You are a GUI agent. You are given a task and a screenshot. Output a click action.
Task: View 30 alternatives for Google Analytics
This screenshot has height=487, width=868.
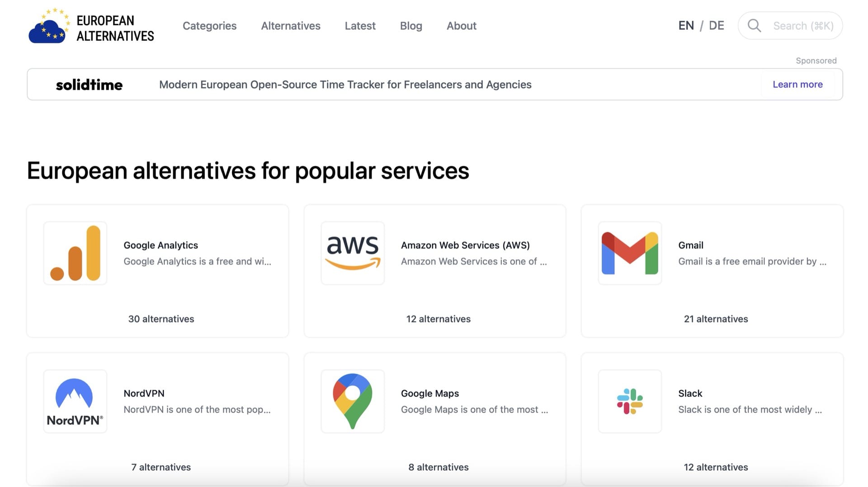click(x=161, y=319)
